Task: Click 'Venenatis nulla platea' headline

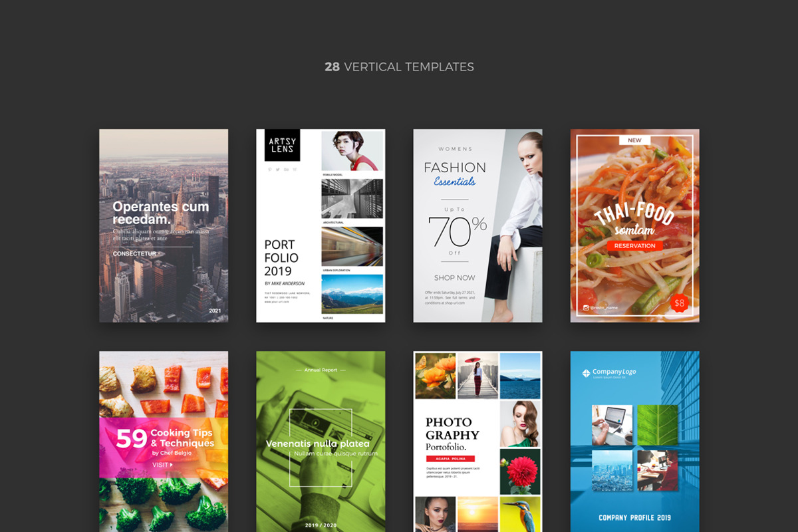Action: pos(317,444)
